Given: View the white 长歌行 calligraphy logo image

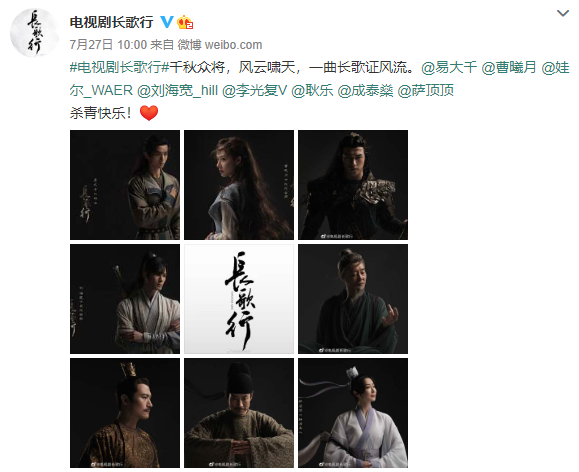Looking at the screenshot, I should (x=239, y=299).
